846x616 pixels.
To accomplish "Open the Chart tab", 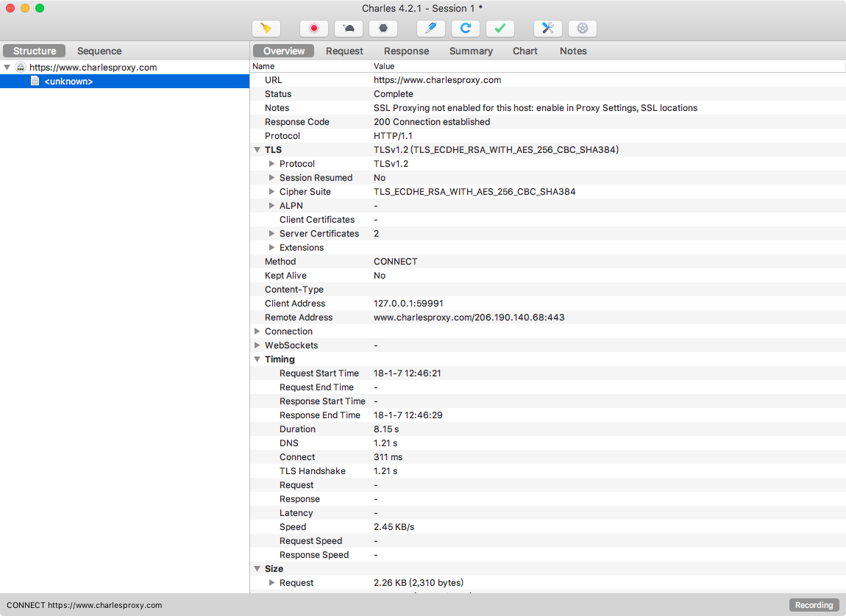I will click(x=525, y=51).
